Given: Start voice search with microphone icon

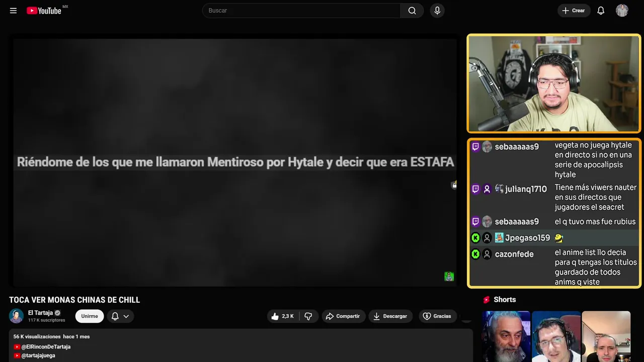Looking at the screenshot, I should (437, 11).
